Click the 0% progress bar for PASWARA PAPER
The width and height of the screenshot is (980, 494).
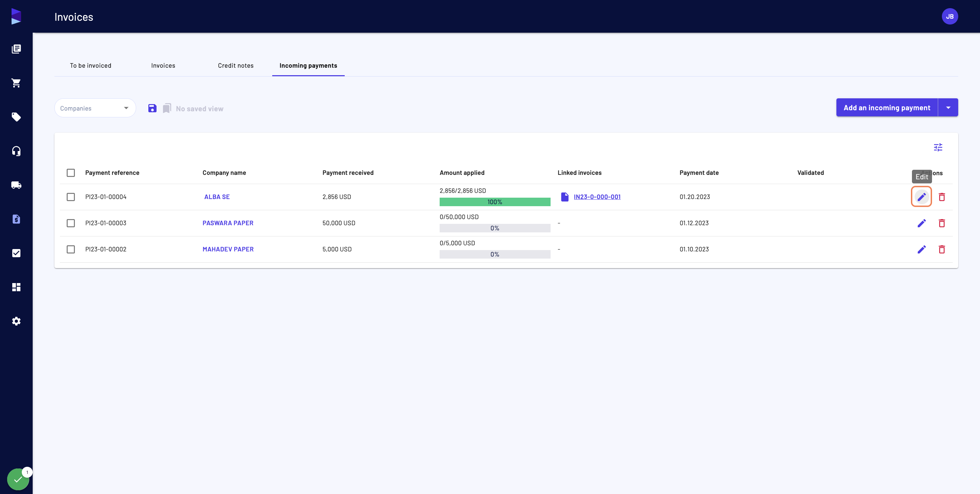(495, 228)
